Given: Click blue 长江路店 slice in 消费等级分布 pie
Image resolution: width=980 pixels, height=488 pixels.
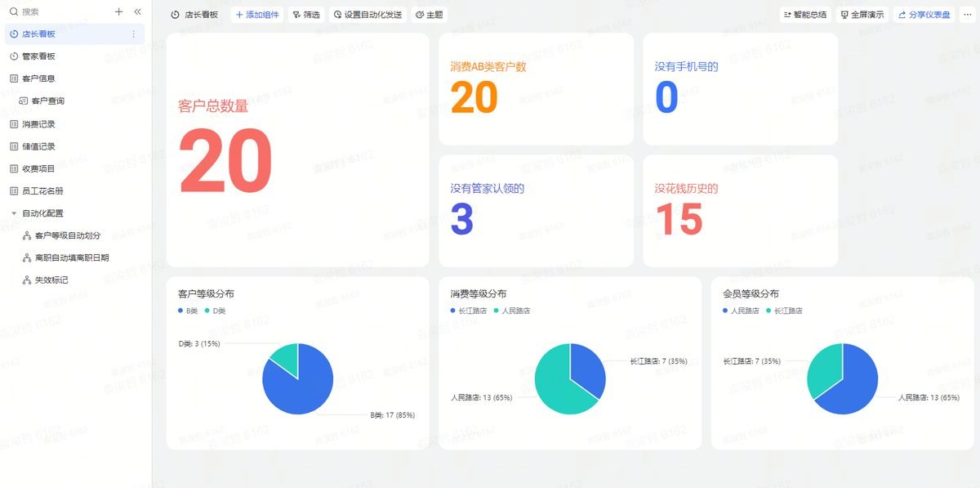Looking at the screenshot, I should 588,368.
